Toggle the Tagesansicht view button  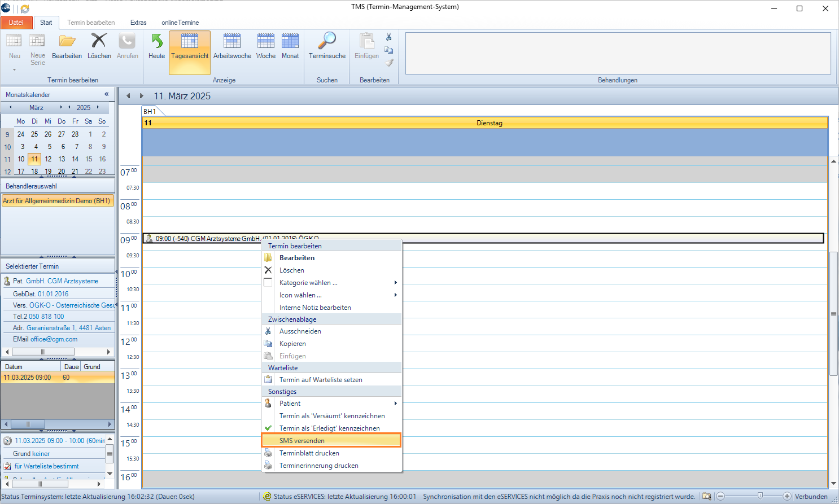pyautogui.click(x=190, y=46)
